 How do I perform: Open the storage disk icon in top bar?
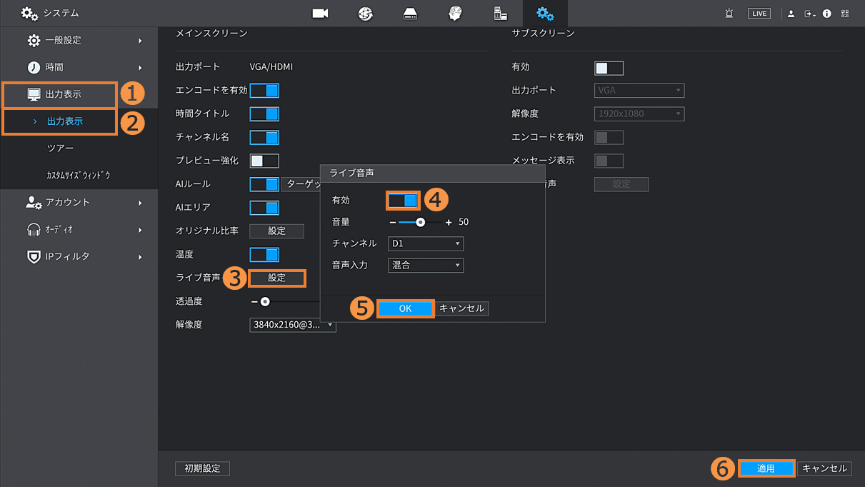click(410, 14)
